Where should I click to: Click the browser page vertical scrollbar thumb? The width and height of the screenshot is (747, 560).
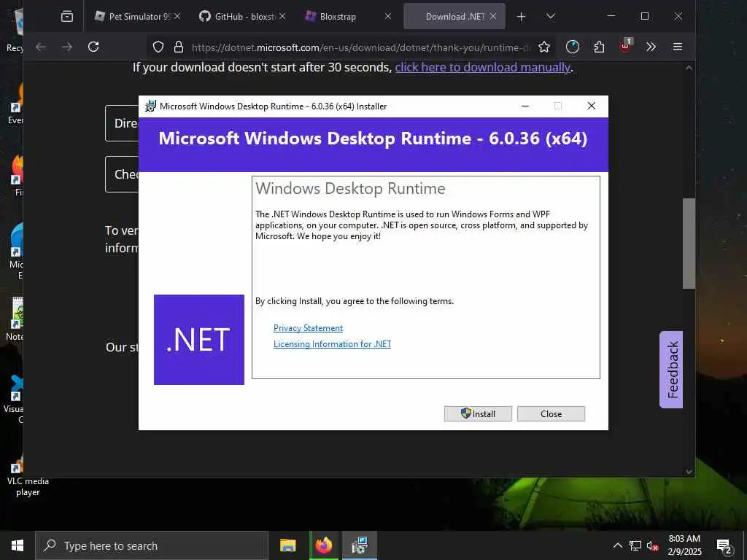[x=689, y=244]
